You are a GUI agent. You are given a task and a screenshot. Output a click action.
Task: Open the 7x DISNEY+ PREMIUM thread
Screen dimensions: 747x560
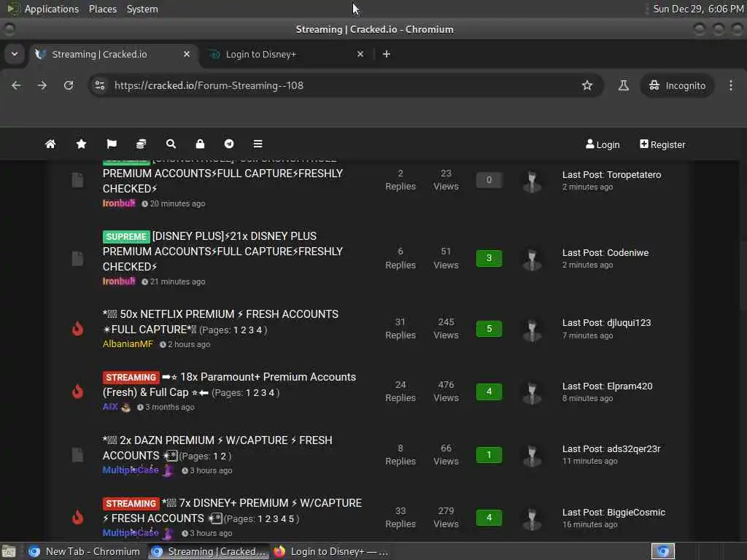233,510
